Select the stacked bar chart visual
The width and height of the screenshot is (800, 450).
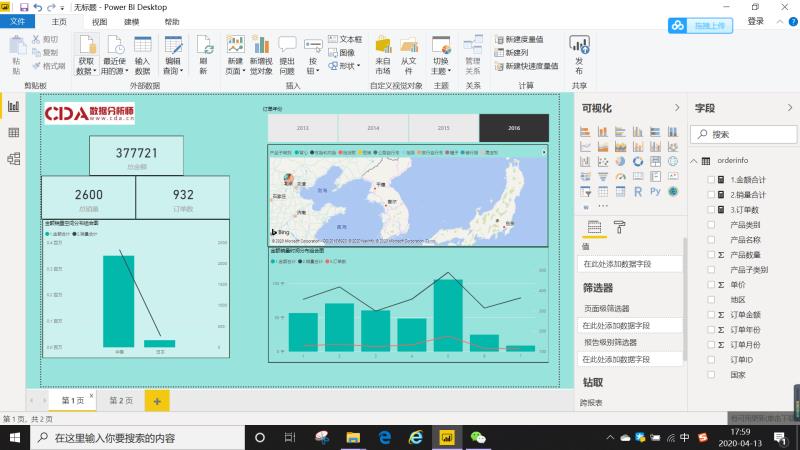(x=585, y=132)
